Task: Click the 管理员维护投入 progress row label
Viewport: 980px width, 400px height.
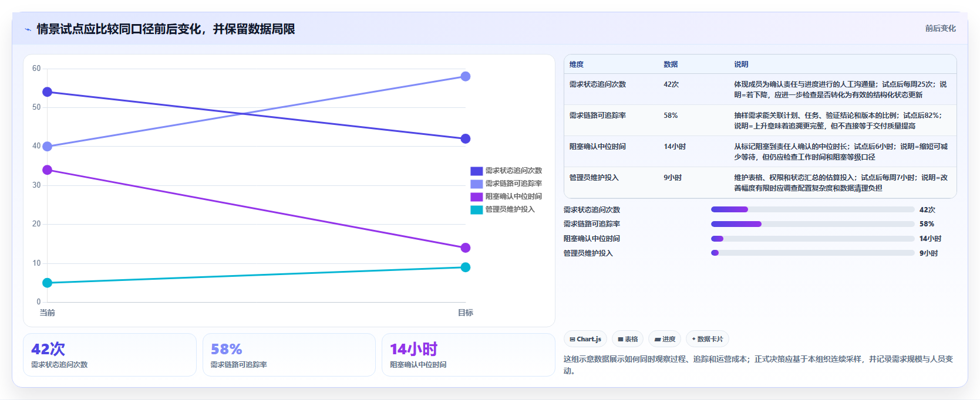Action: pos(588,253)
